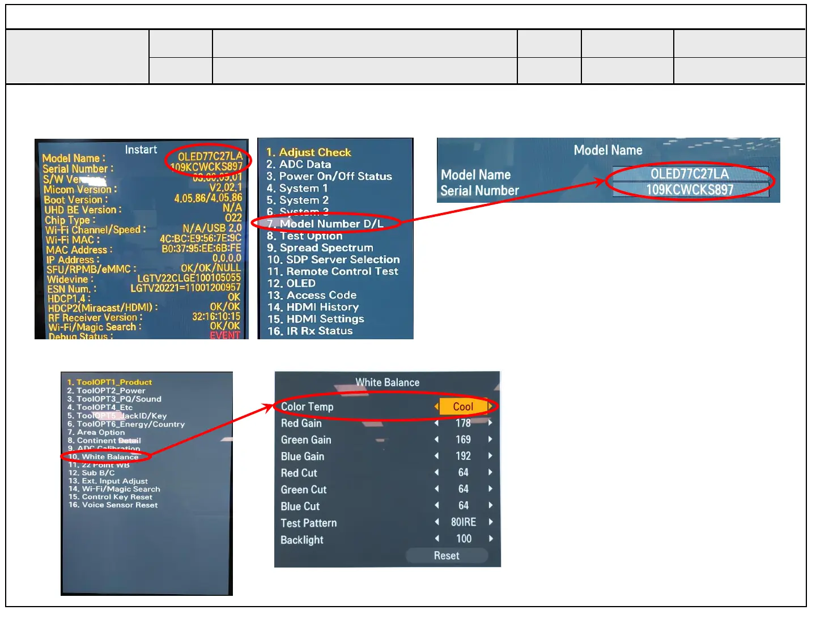Open SDP Server Selection entry
816x644 pixels.
tap(333, 259)
